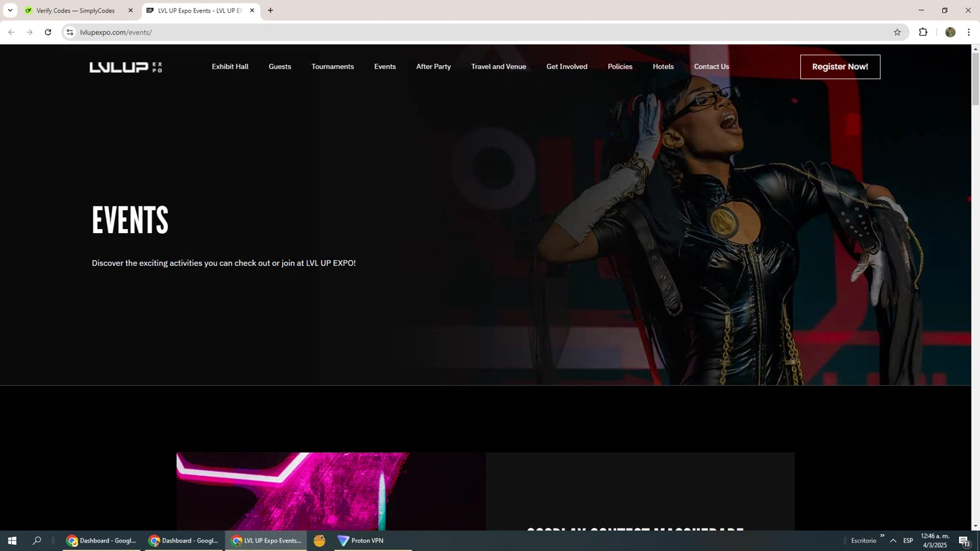Open the After Party page
Screen dimensions: 980x551
tap(433, 67)
